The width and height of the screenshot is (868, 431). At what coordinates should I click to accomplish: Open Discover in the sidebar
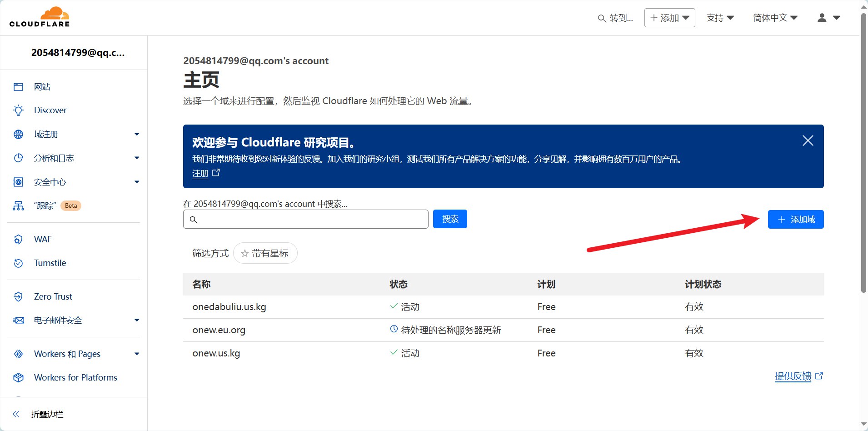pyautogui.click(x=50, y=110)
